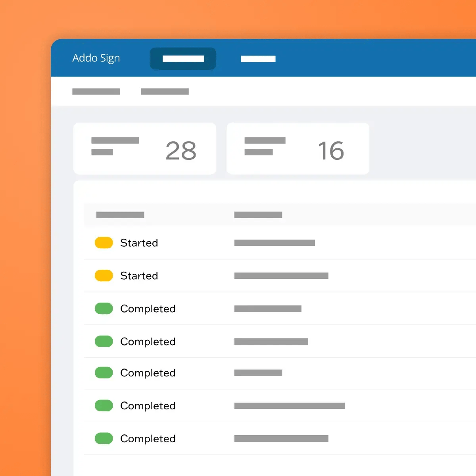The height and width of the screenshot is (476, 476).
Task: Open the summary card showing 28
Action: point(145,149)
